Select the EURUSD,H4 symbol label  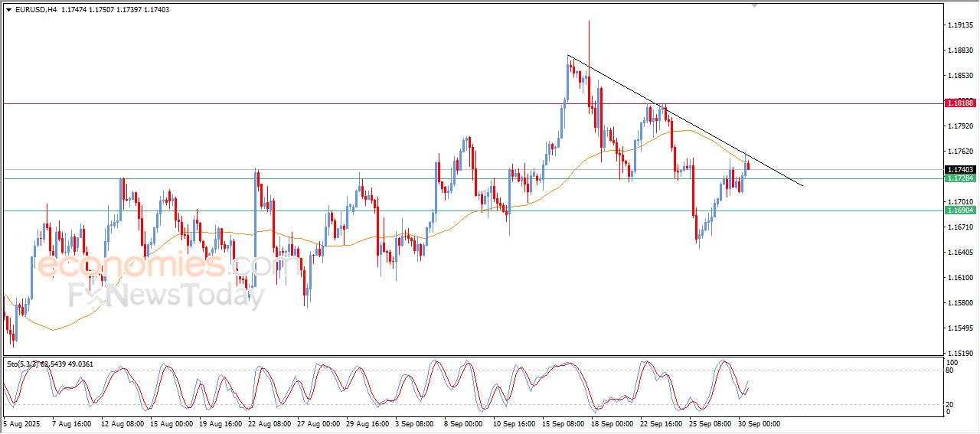(36, 10)
